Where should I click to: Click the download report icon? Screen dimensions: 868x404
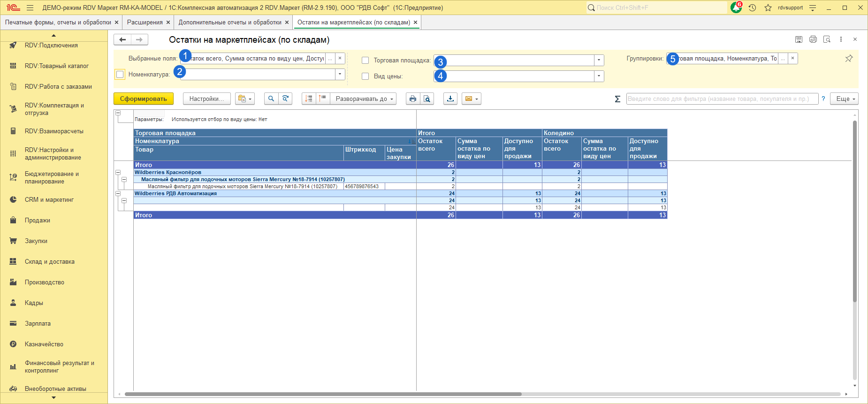coord(450,99)
